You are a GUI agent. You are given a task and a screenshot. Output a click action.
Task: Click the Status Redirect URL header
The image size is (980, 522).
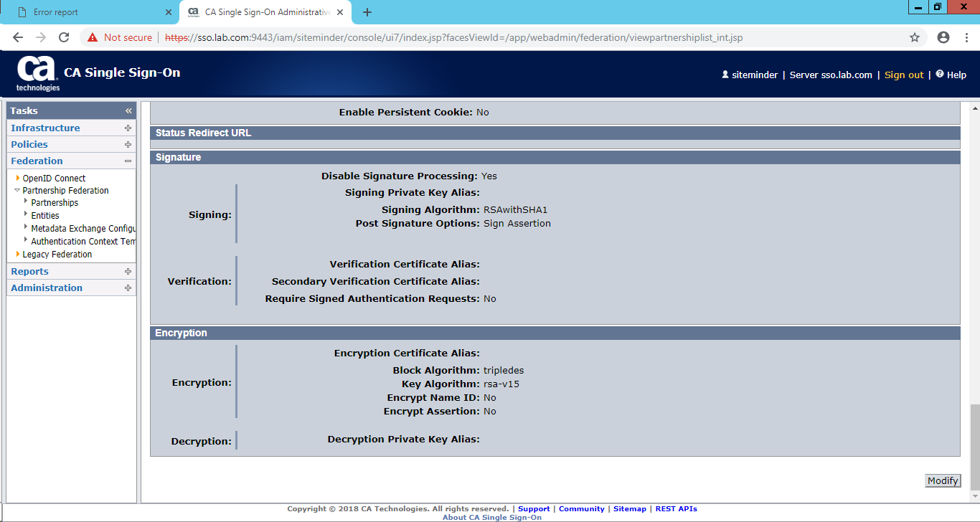coord(555,133)
